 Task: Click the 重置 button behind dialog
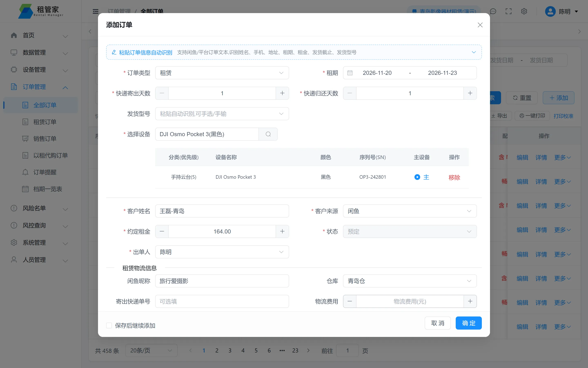point(522,98)
